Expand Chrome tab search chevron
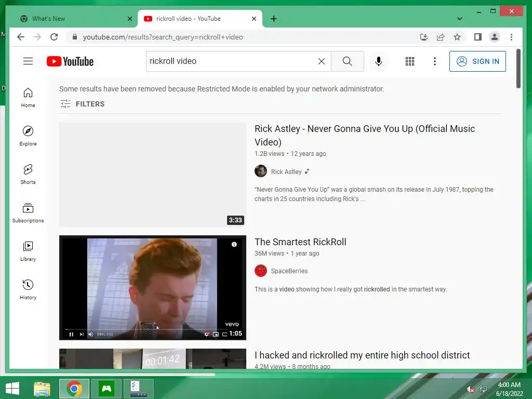532x399 pixels. click(x=460, y=19)
